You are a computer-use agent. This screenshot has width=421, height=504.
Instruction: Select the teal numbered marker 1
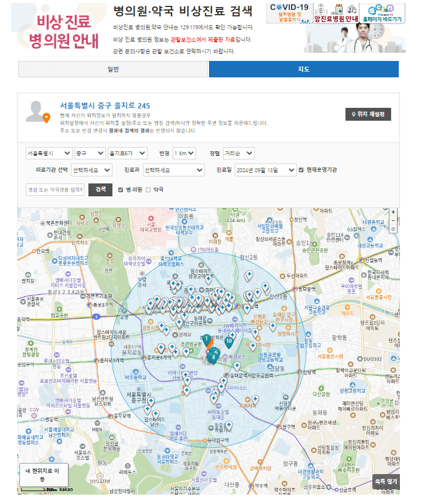[207, 340]
